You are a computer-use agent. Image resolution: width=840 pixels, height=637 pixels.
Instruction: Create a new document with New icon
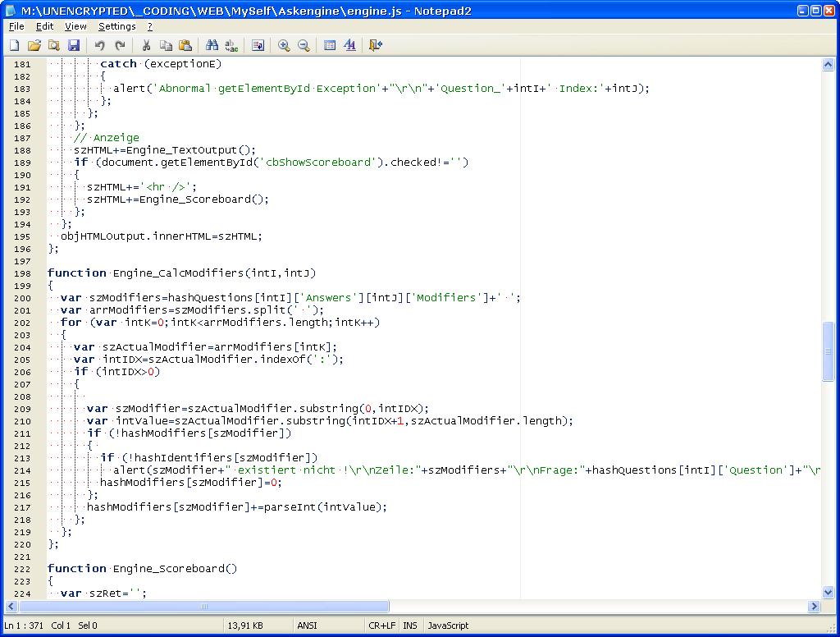point(15,46)
